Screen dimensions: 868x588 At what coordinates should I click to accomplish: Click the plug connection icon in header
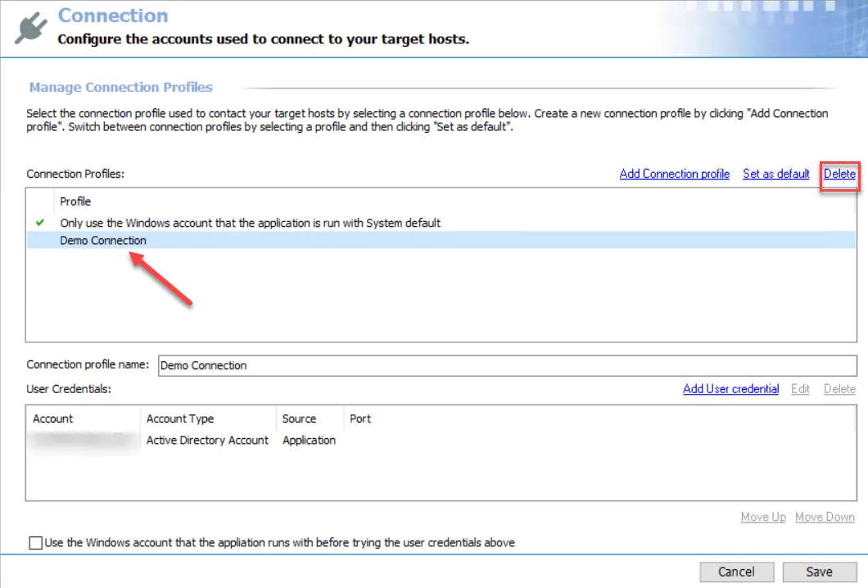(x=31, y=26)
